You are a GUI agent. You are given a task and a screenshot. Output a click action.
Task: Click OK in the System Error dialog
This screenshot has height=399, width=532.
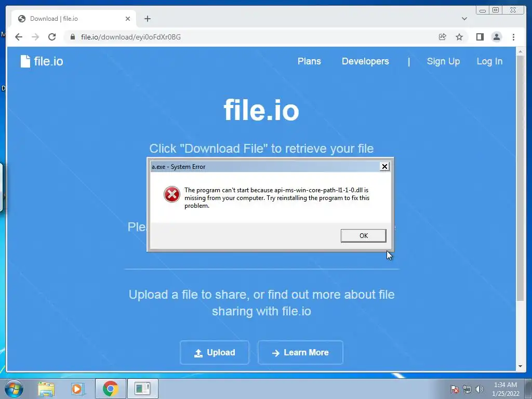[363, 236]
